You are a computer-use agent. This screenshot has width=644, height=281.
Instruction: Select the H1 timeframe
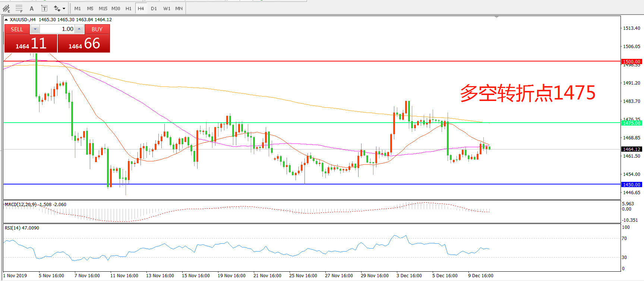[128, 8]
